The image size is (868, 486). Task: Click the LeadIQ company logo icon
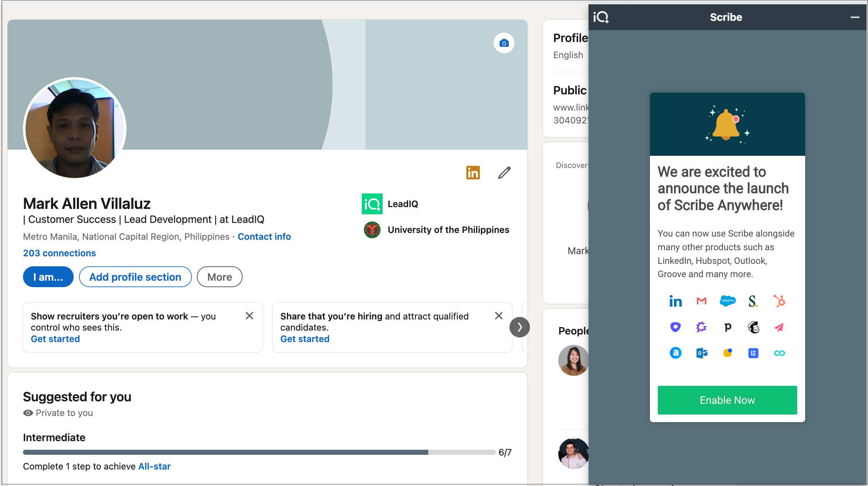[372, 204]
